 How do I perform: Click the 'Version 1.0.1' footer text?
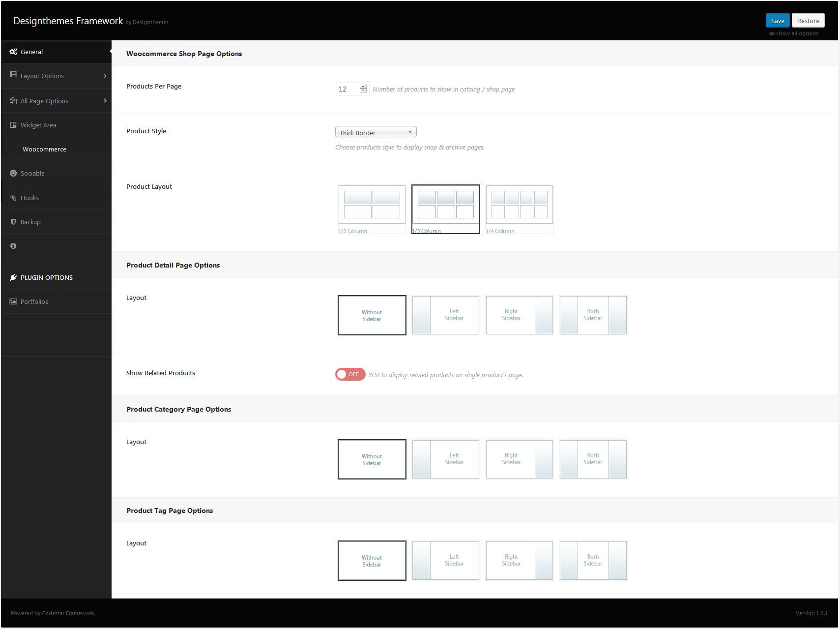coord(811,613)
